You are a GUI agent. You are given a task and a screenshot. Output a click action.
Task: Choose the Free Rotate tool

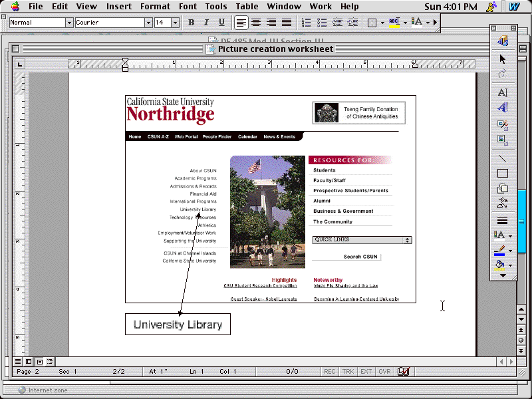503,74
